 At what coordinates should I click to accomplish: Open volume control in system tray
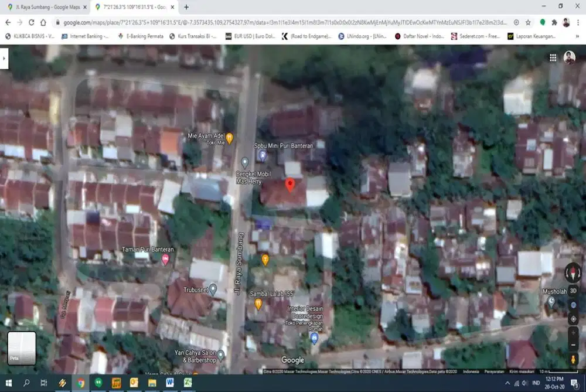pyautogui.click(x=525, y=383)
